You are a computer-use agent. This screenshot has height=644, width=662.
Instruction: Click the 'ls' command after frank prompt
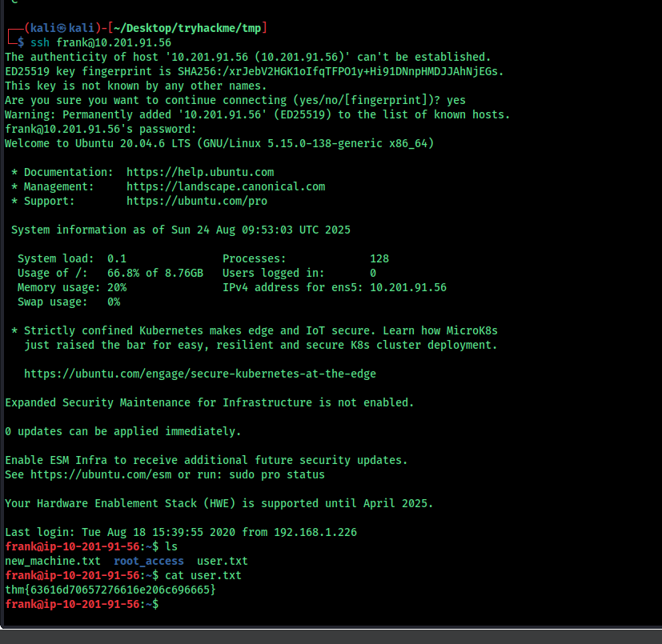tap(171, 547)
